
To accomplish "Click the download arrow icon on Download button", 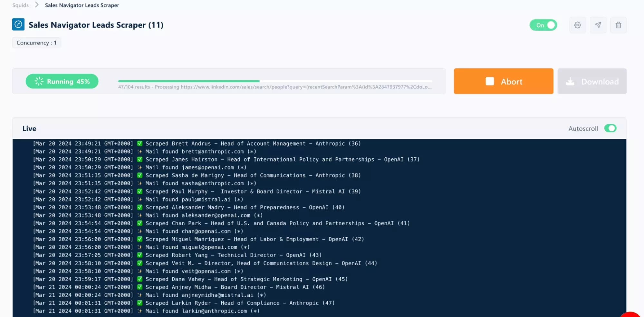I will point(571,82).
